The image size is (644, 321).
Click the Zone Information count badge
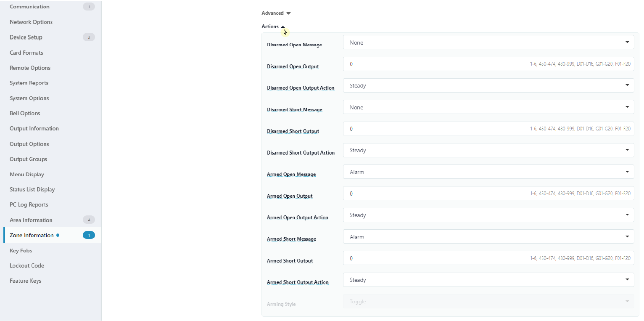pos(89,235)
